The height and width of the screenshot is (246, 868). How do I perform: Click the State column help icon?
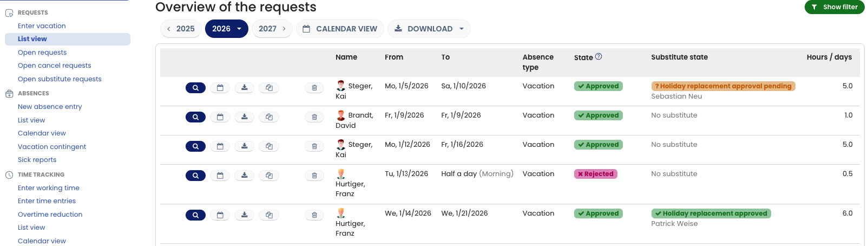pos(599,56)
